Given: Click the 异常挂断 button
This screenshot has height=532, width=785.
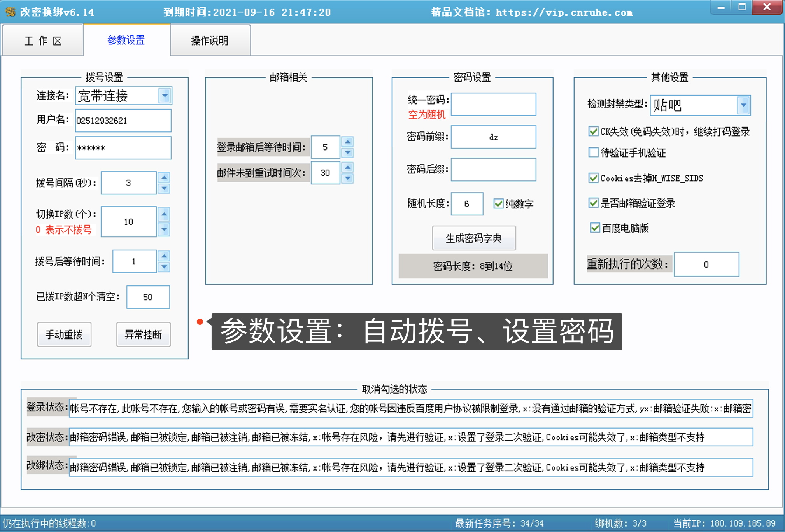Looking at the screenshot, I should click(144, 334).
